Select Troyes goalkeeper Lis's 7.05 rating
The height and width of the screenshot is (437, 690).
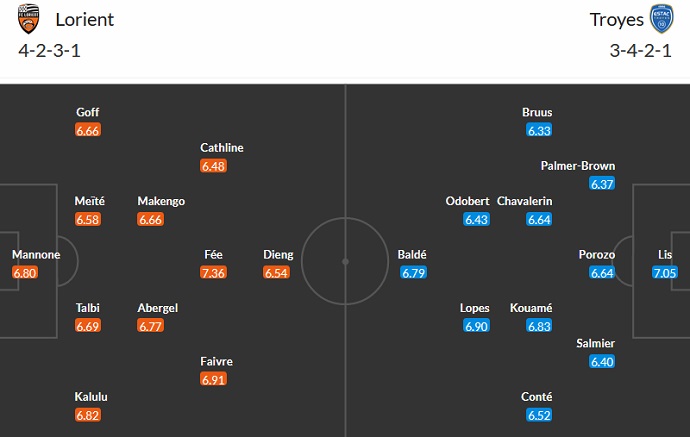[665, 272]
